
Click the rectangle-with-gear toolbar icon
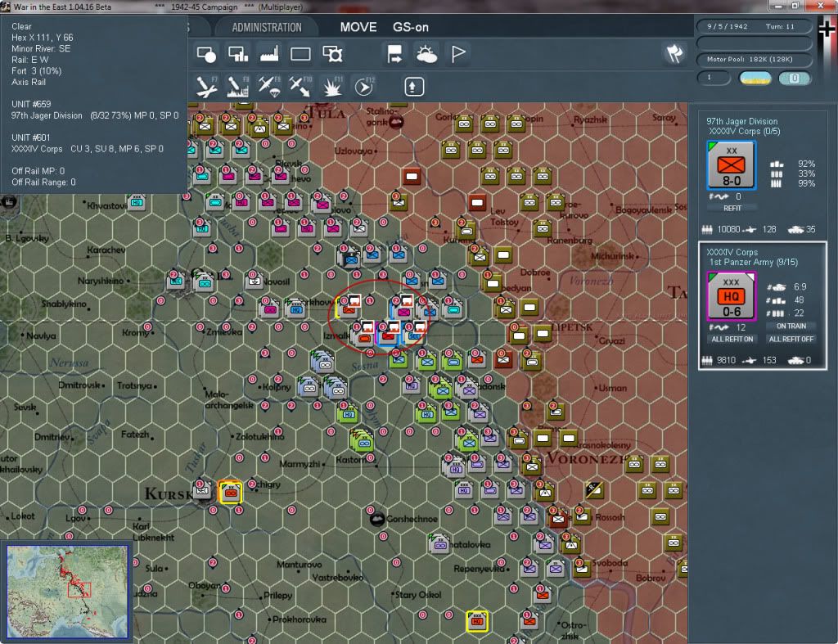coord(332,54)
